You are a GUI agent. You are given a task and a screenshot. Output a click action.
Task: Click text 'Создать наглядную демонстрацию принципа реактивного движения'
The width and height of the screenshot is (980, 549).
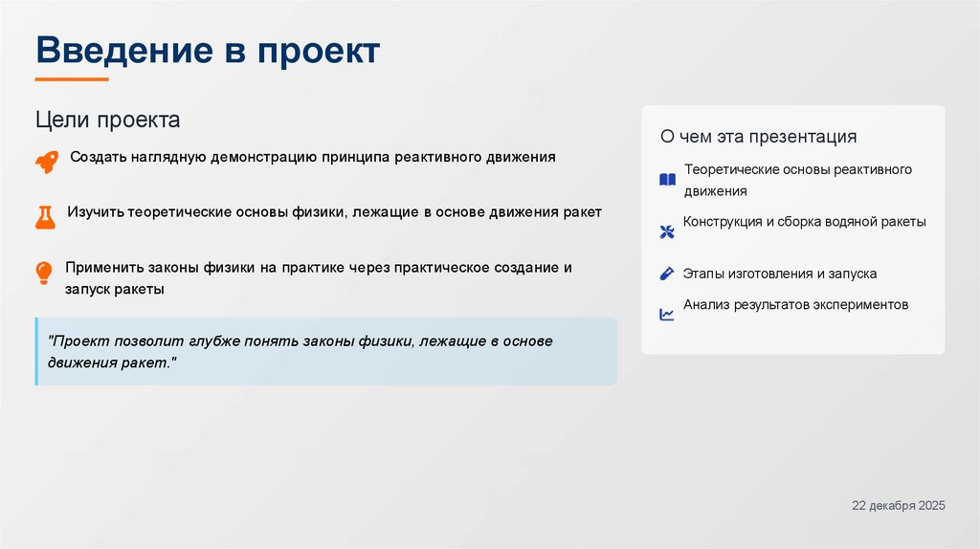pos(313,157)
